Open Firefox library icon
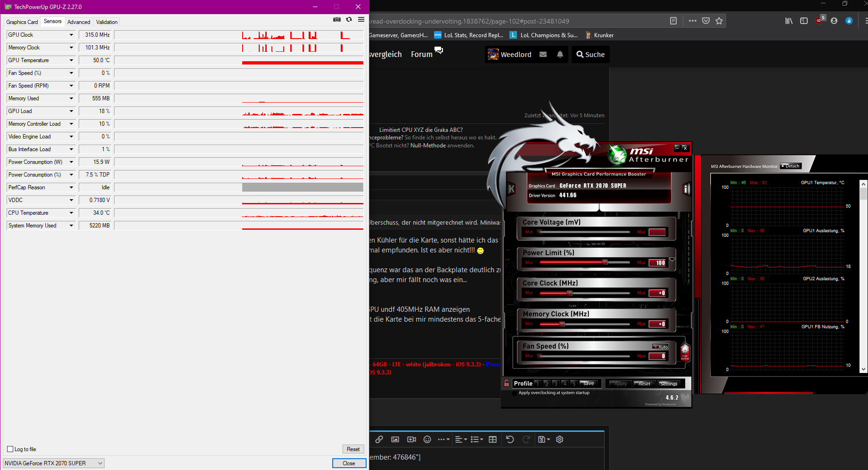Image resolution: width=868 pixels, height=470 pixels. [789, 21]
